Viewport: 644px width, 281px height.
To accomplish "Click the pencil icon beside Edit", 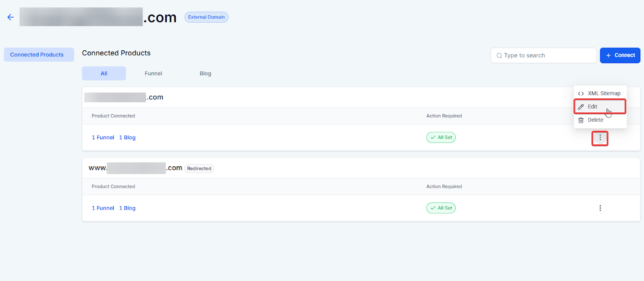I will click(581, 107).
